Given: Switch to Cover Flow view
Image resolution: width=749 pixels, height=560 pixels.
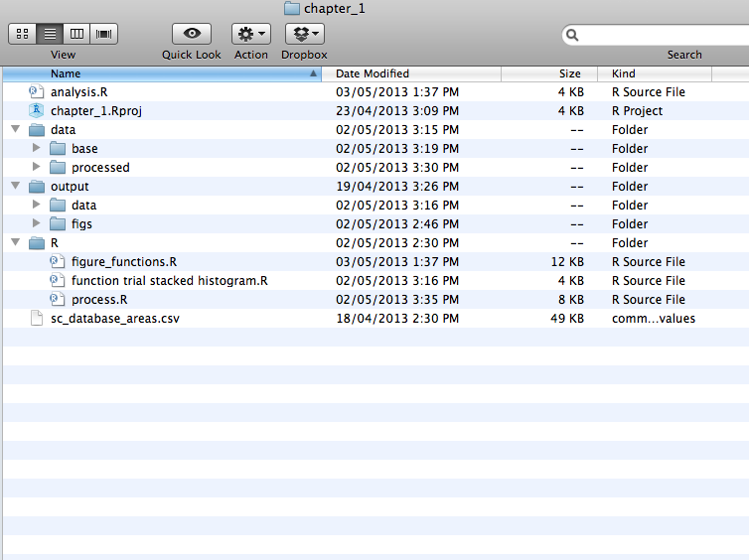Looking at the screenshot, I should click(x=103, y=34).
